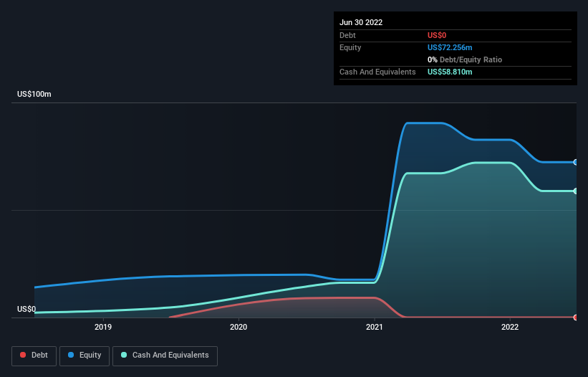Click the 2020 x-axis label

tap(238, 327)
